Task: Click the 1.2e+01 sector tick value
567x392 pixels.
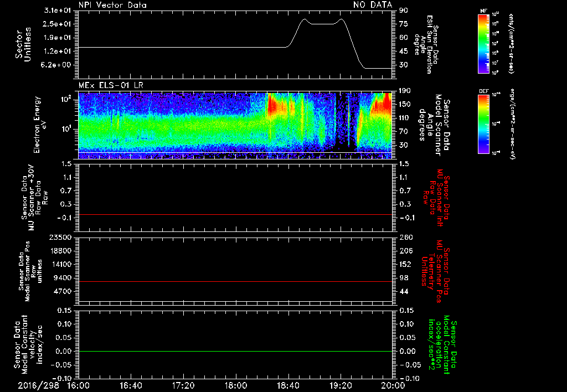Action: 58,51
